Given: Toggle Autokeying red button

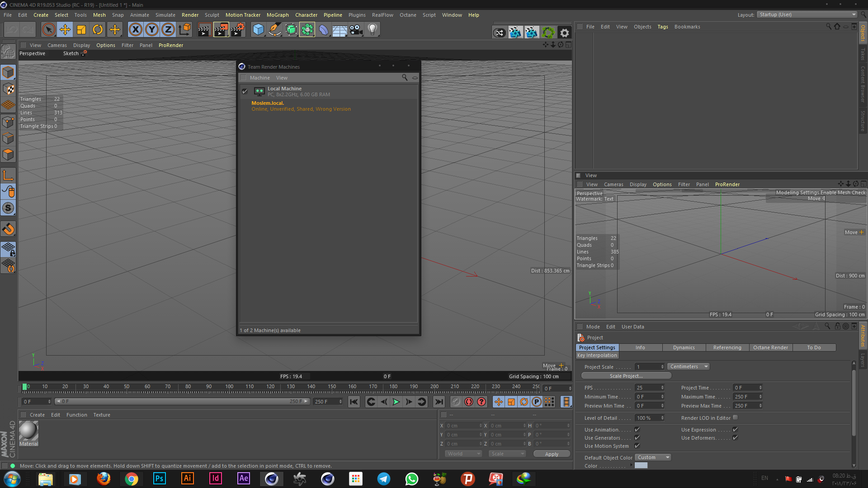Looking at the screenshot, I should (469, 402).
